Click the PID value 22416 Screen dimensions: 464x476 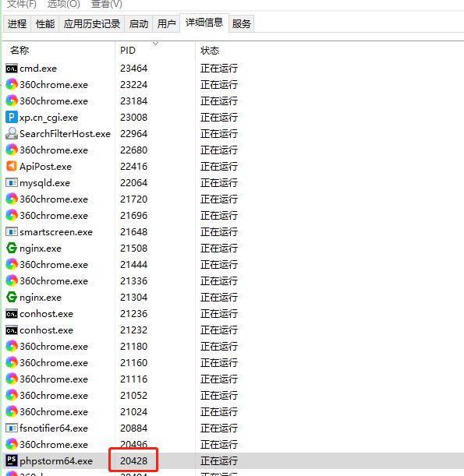pyautogui.click(x=133, y=167)
